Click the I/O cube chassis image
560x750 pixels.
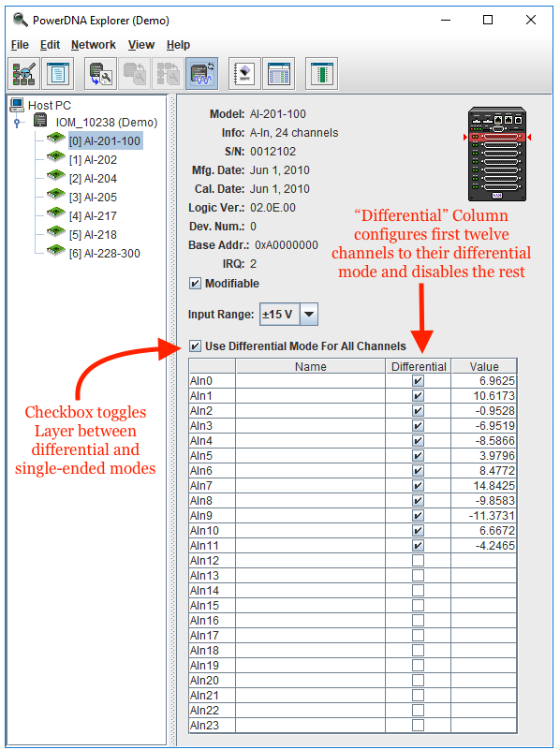click(497, 154)
